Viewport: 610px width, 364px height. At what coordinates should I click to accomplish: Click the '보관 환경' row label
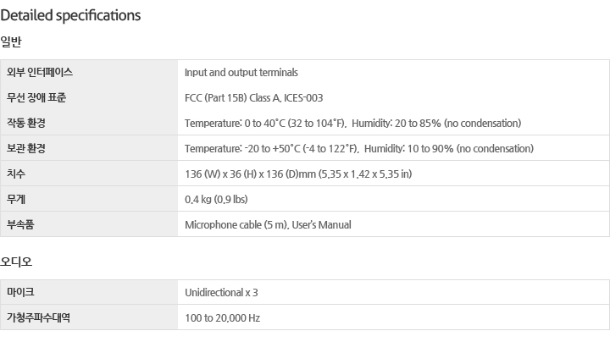pyautogui.click(x=26, y=148)
